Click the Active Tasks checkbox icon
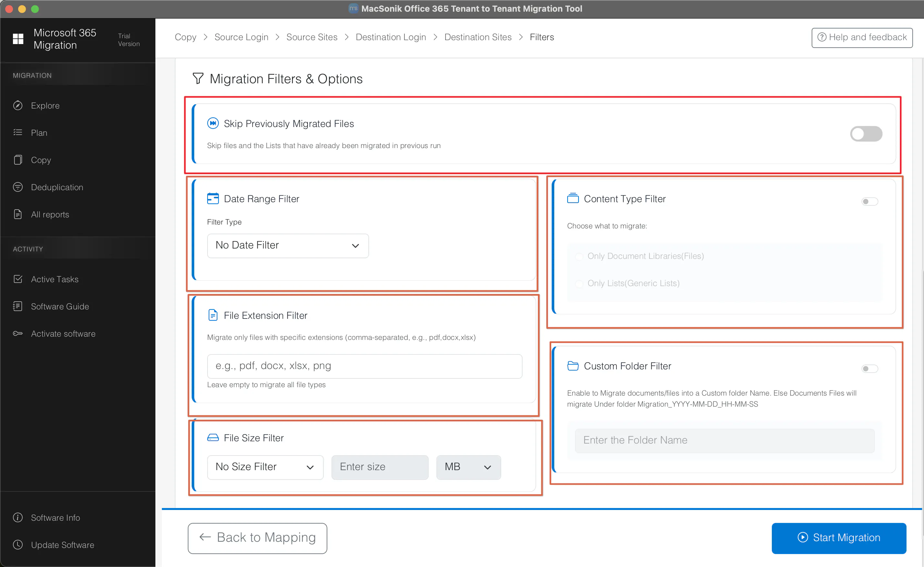Viewport: 924px width, 567px height. 17,279
